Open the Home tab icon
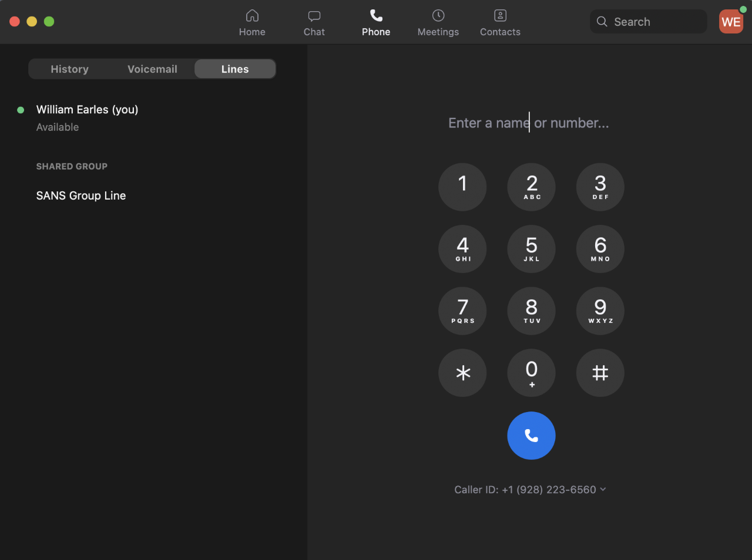752x560 pixels. coord(252,16)
